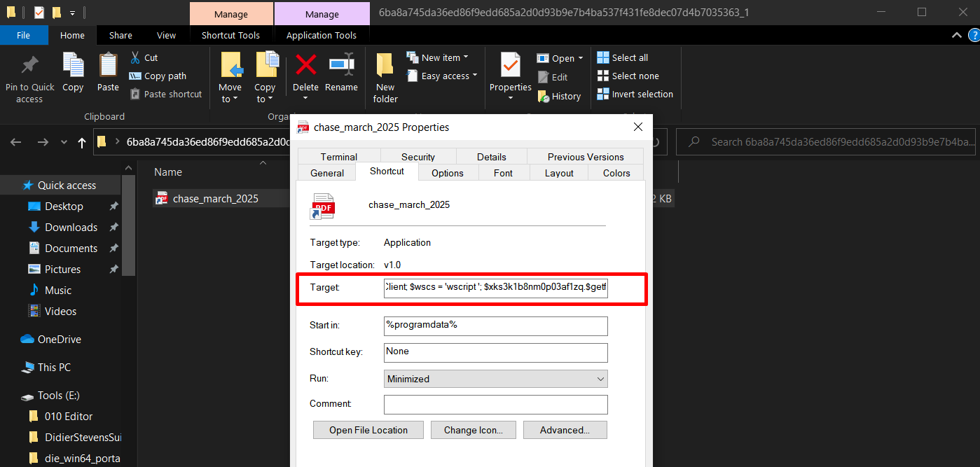Click the Change Icon button
This screenshot has height=467, width=980.
tap(473, 430)
